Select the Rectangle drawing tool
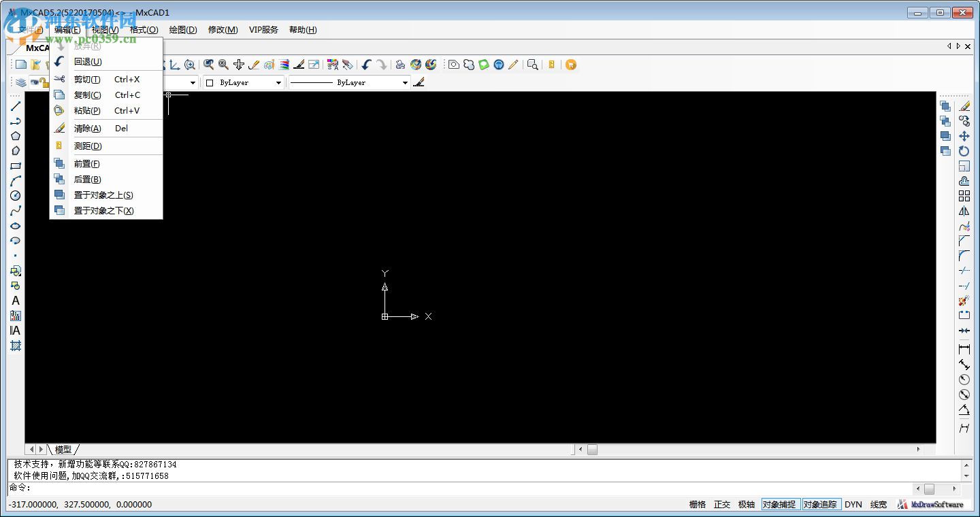This screenshot has height=517, width=980. [x=15, y=166]
